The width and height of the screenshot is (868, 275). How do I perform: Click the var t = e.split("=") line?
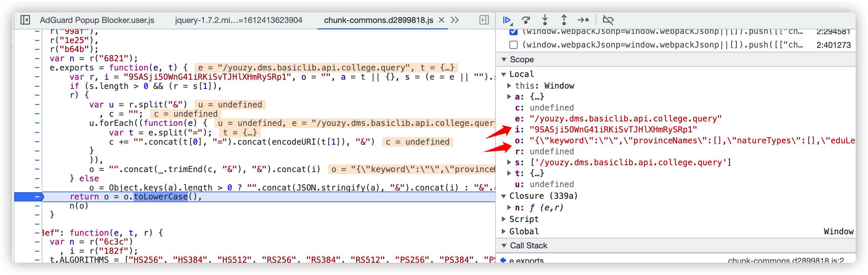click(160, 132)
